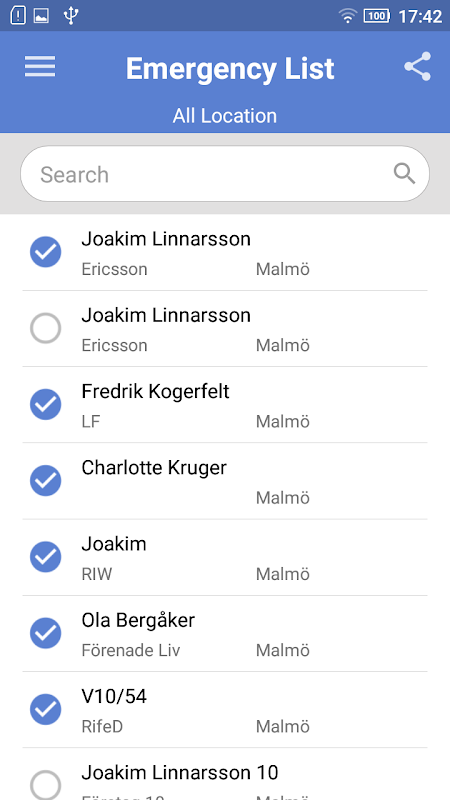Open Ola Bergåker's name entry
Viewport: 450px width, 800px height.
pos(138,620)
